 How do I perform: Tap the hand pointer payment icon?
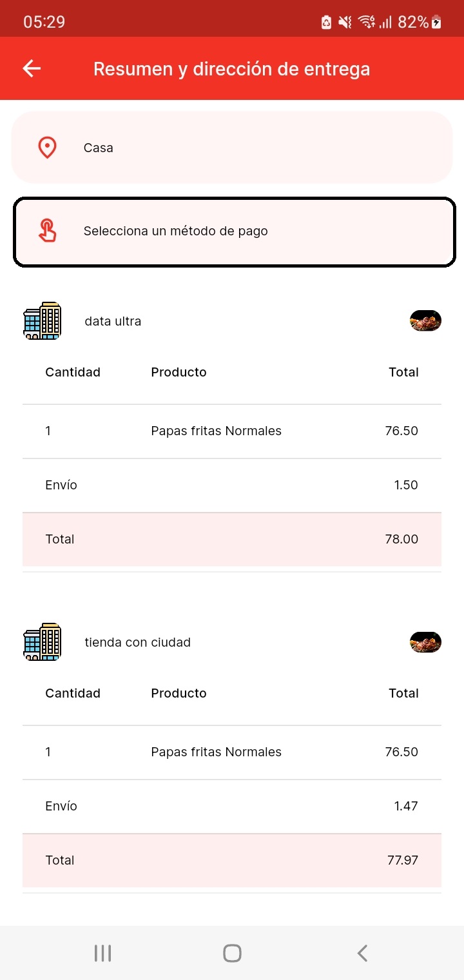[47, 231]
